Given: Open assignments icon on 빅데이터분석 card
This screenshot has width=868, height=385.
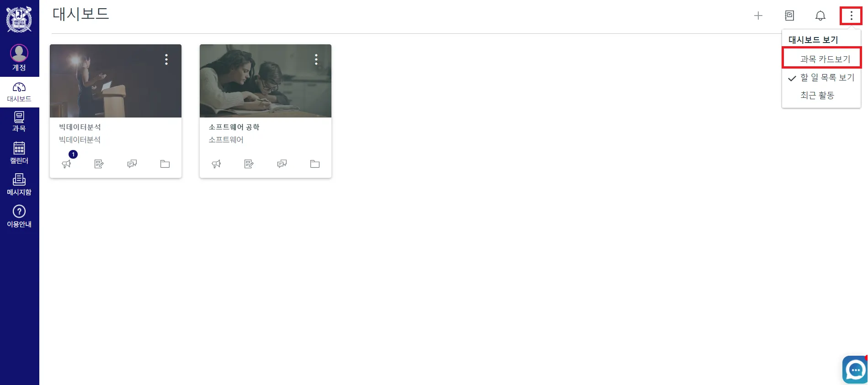Looking at the screenshot, I should pos(99,164).
